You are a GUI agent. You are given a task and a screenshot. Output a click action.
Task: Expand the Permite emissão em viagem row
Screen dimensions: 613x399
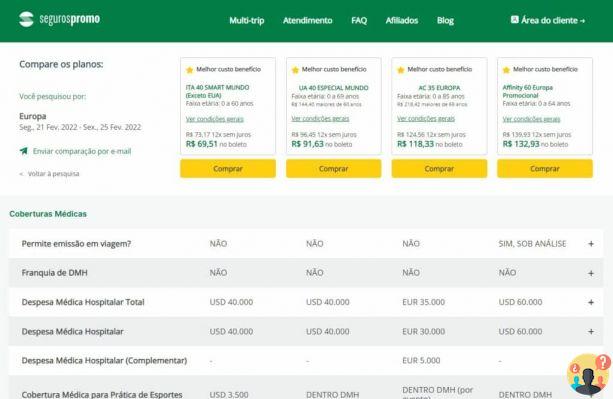coord(591,244)
